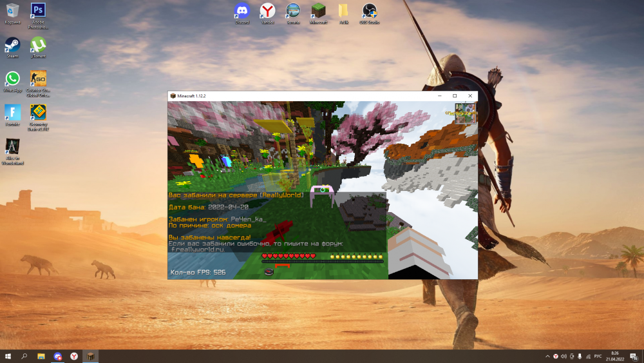Expand hidden system tray icons

547,357
